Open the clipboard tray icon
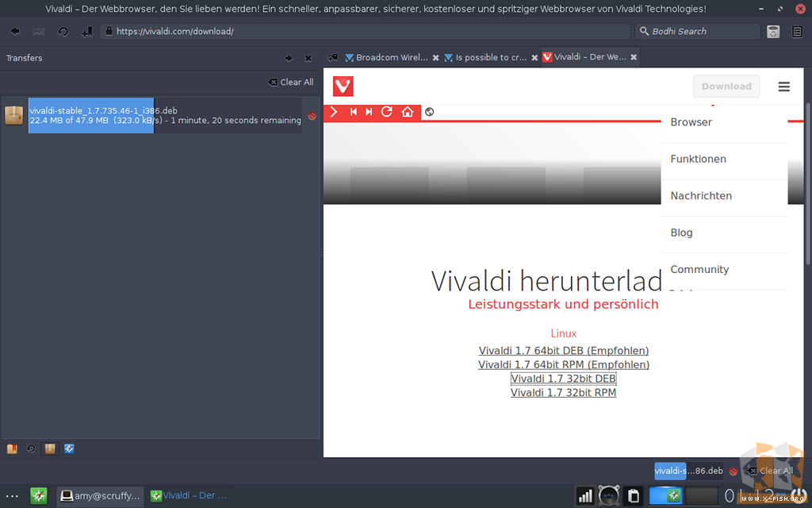The image size is (812, 508). 634,496
